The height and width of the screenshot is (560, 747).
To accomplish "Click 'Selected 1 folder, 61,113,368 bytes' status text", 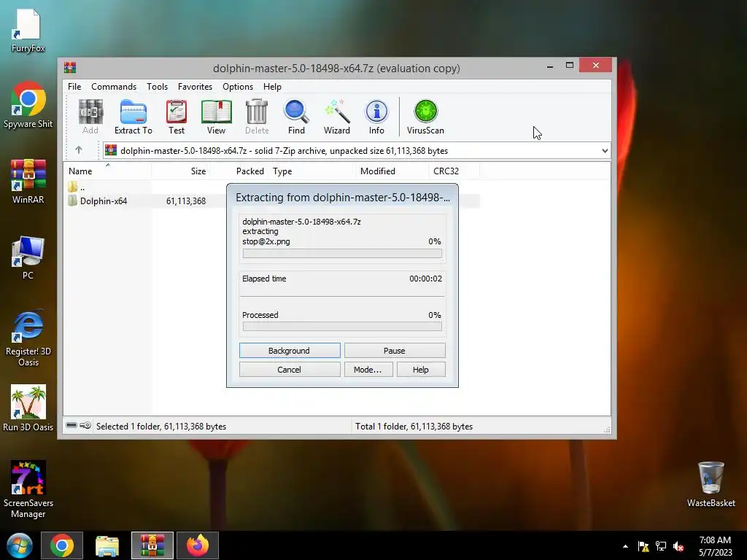I will [x=161, y=426].
